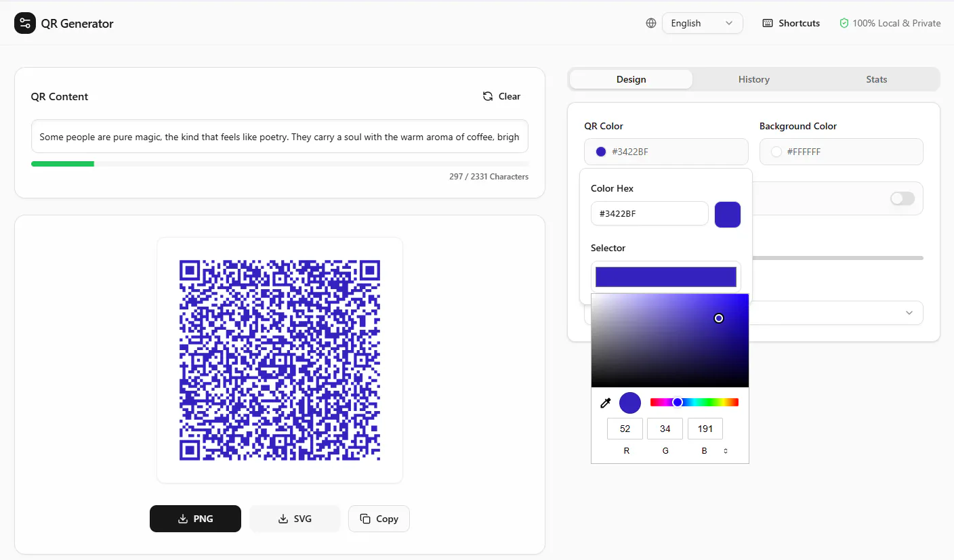Click the blue swatch beside Color Hex
954x560 pixels.
coord(727,214)
